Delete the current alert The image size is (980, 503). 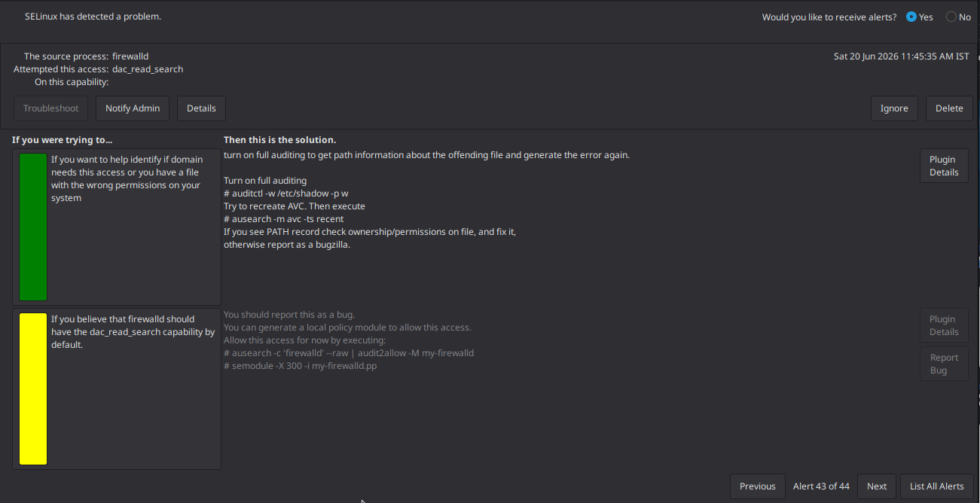pos(949,108)
